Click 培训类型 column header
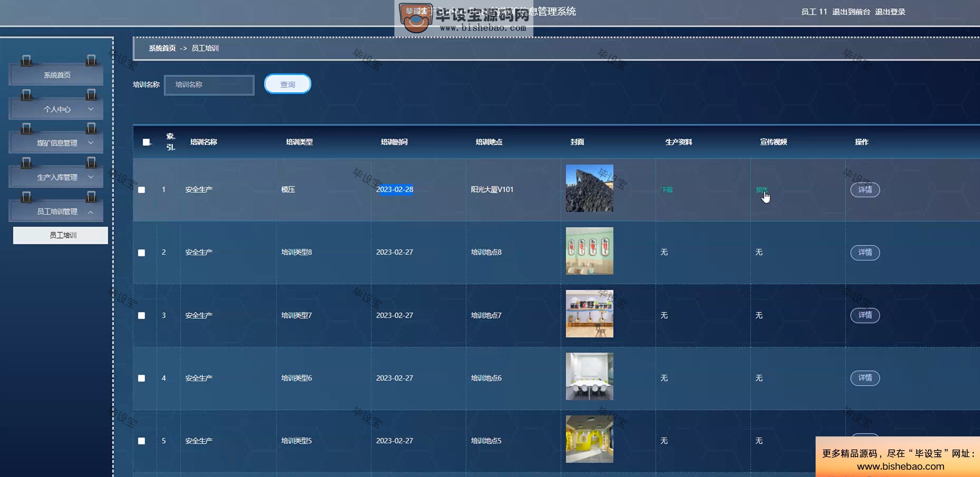The height and width of the screenshot is (477, 980). pos(299,142)
